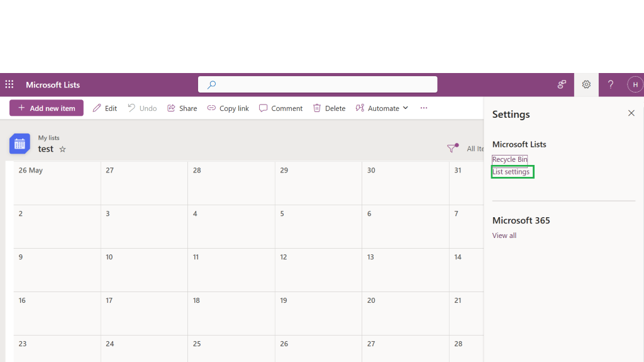Screen dimensions: 644x362
Task: Click Share in the command bar
Action: pos(182,108)
